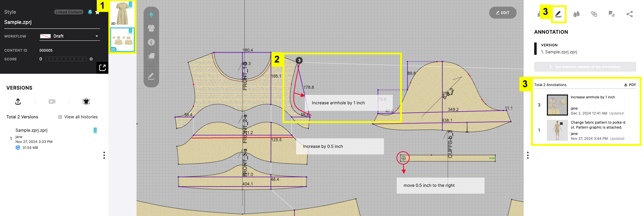The width and height of the screenshot is (644, 216).
Task: Open the more options menu in Versions panel
Action: coord(104,155)
